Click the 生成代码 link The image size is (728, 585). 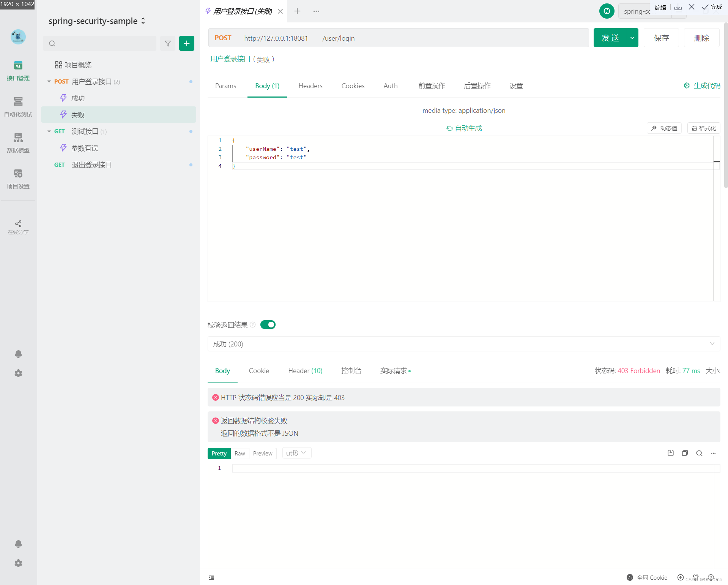pyautogui.click(x=702, y=86)
